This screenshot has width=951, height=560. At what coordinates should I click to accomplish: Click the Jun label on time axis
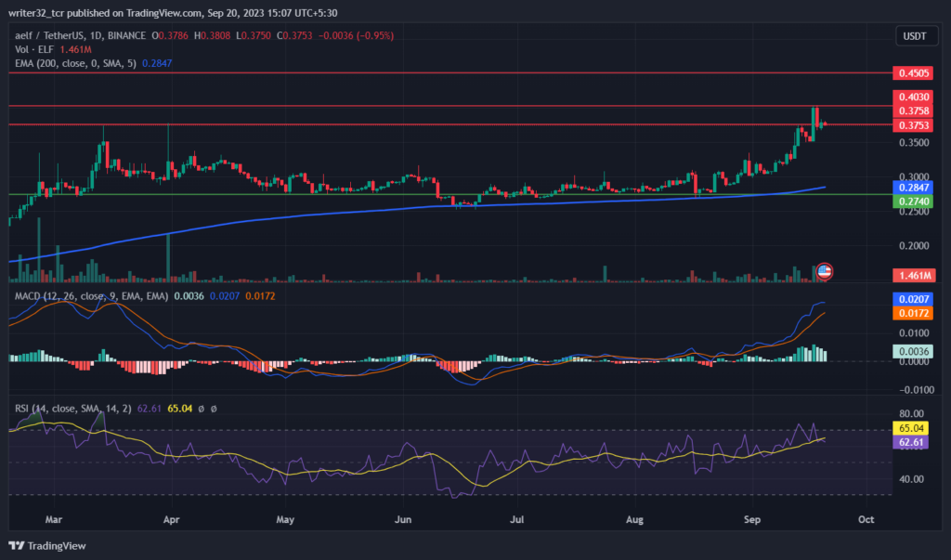[x=403, y=519]
